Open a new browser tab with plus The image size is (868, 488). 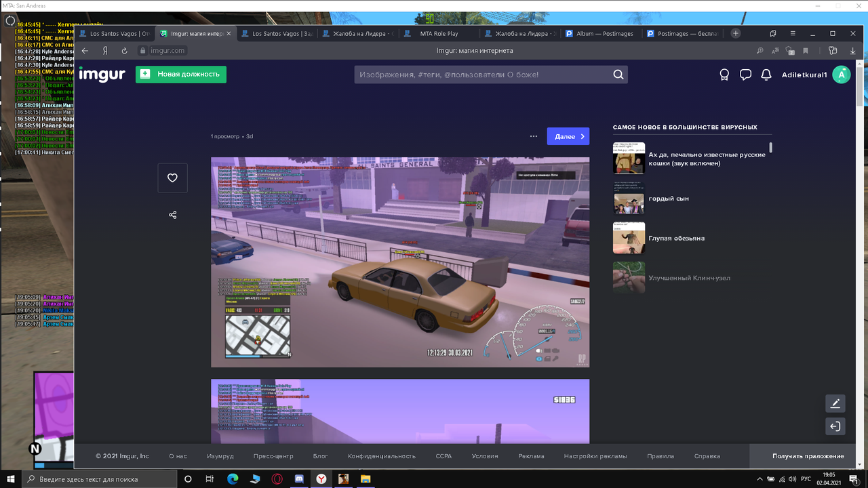tap(736, 33)
